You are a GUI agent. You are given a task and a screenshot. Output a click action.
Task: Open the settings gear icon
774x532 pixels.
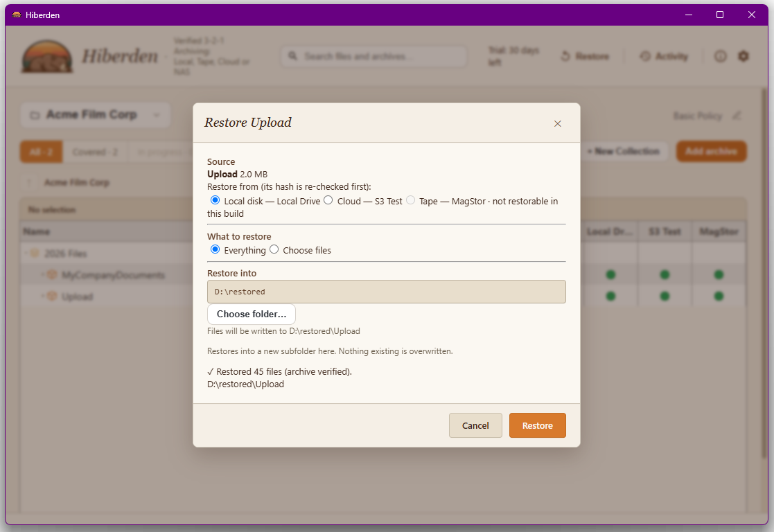pyautogui.click(x=744, y=56)
